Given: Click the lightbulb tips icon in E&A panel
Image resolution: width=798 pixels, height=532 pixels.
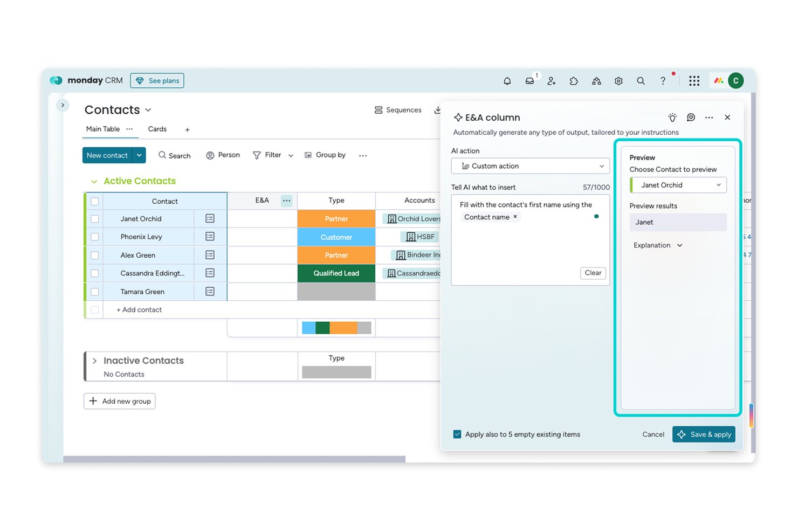Looking at the screenshot, I should click(672, 118).
